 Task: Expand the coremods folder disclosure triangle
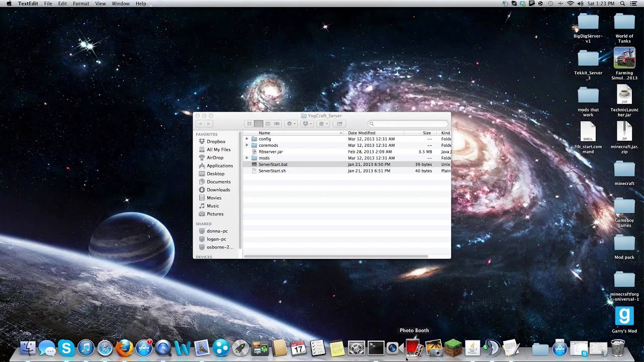click(x=247, y=145)
